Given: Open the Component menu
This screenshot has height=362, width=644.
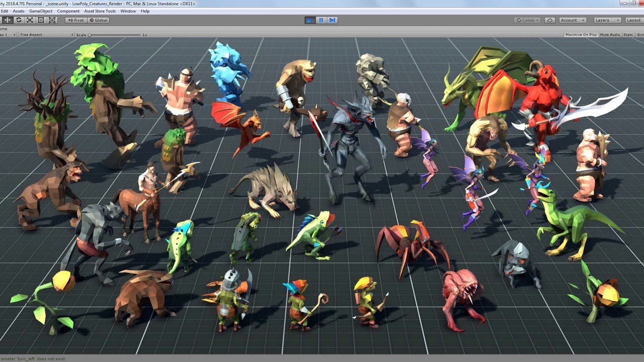Looking at the screenshot, I should (68, 11).
